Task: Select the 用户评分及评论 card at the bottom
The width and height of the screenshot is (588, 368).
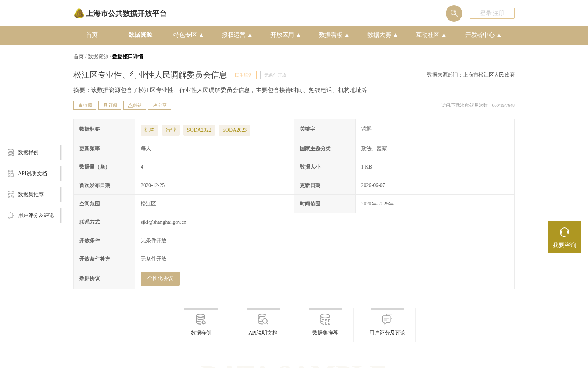Action: (x=387, y=325)
